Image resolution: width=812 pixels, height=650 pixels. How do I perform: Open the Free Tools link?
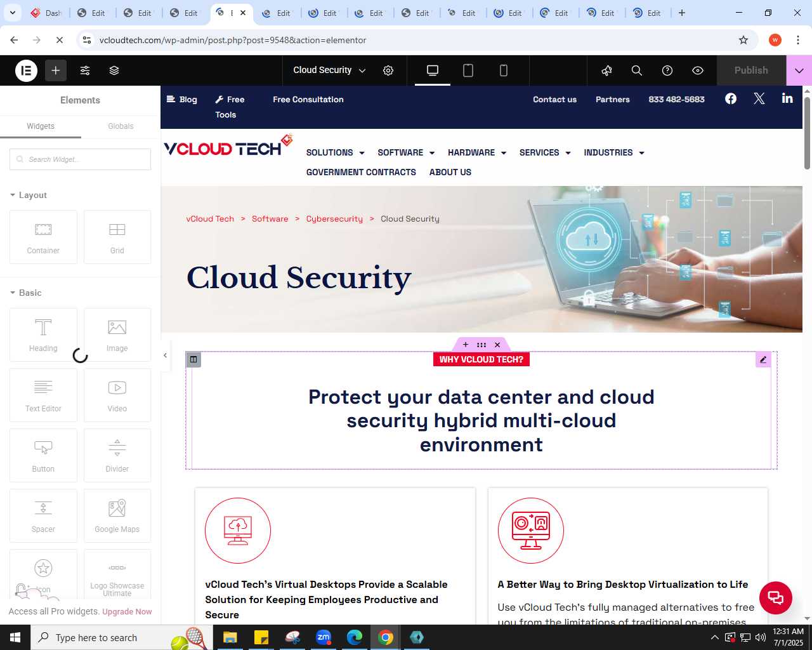pos(229,107)
